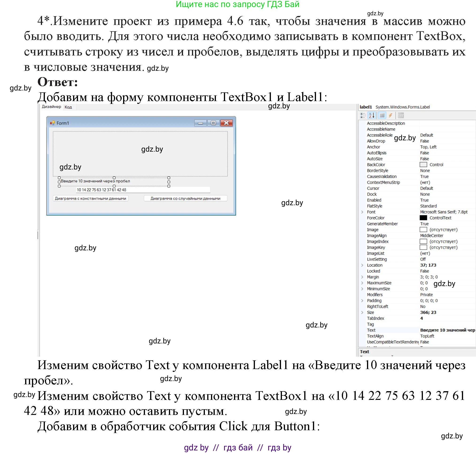
Task: Click CausesValidation value True
Action: coord(424,177)
